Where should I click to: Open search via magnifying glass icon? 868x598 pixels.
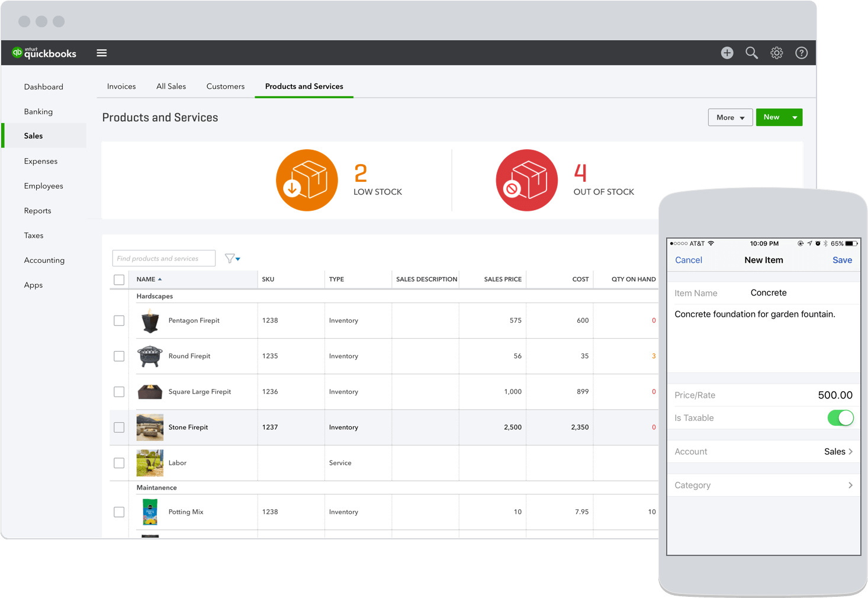(x=751, y=53)
